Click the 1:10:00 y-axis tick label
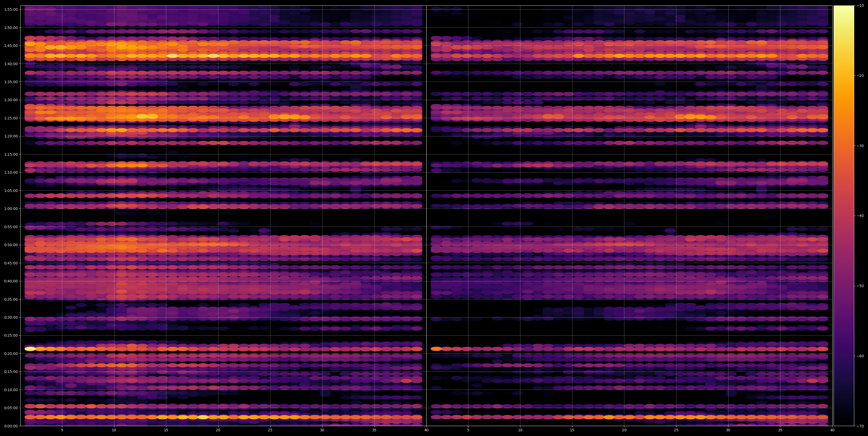The height and width of the screenshot is (436, 868). coord(11,172)
